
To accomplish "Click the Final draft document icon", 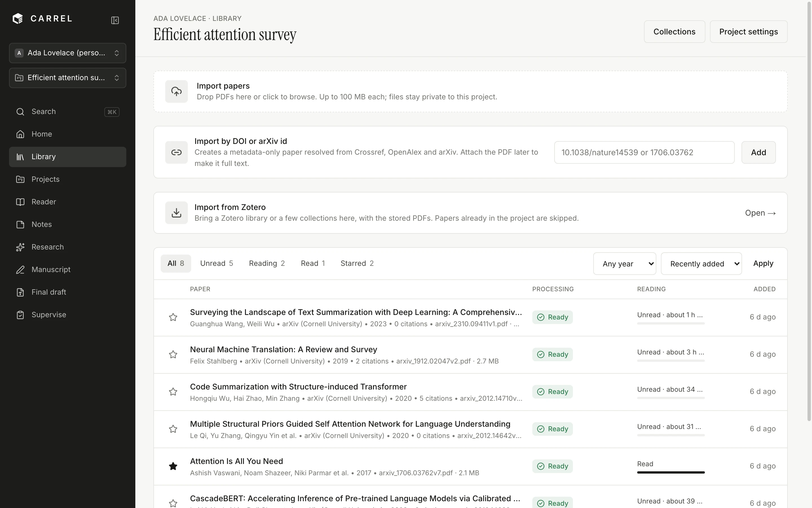I will [x=20, y=292].
